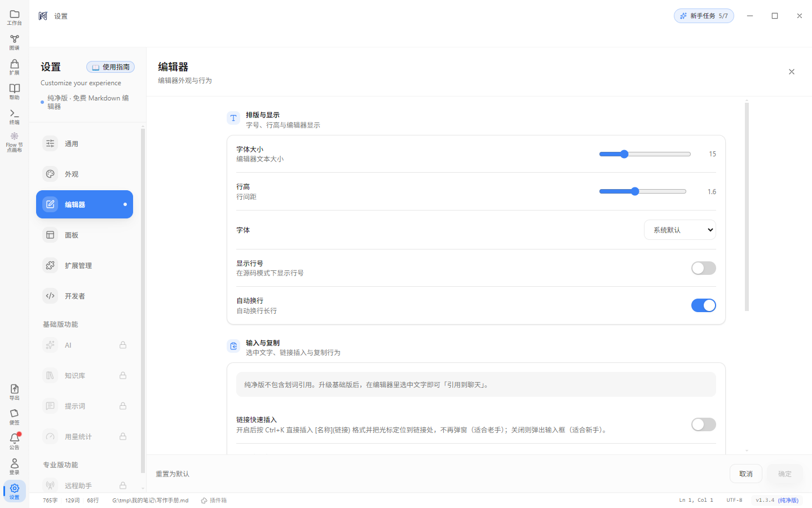Open the 使用指南 usage guide button
The width and height of the screenshot is (812, 508).
[111, 67]
